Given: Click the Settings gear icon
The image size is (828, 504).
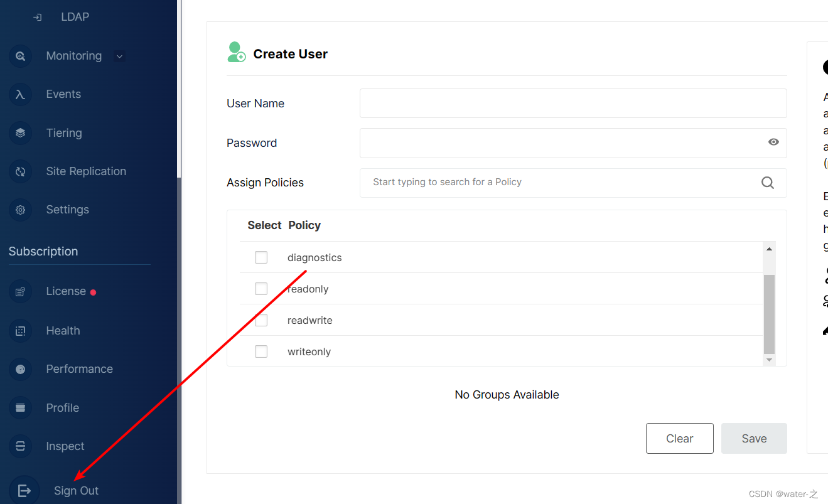Looking at the screenshot, I should (20, 210).
